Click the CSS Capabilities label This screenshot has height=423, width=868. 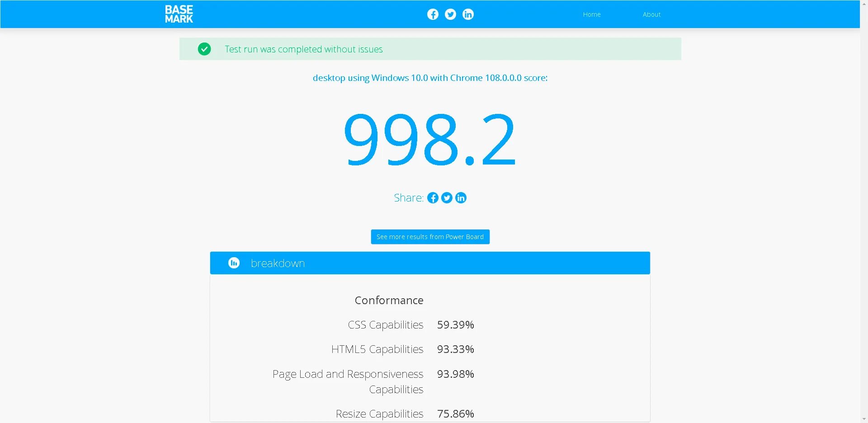click(x=386, y=325)
